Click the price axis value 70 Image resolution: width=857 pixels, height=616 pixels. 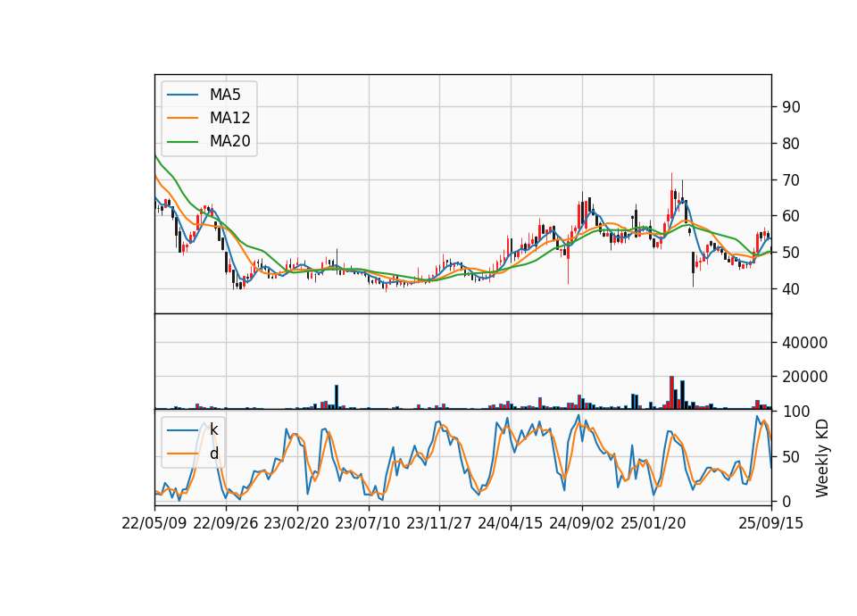point(792,179)
